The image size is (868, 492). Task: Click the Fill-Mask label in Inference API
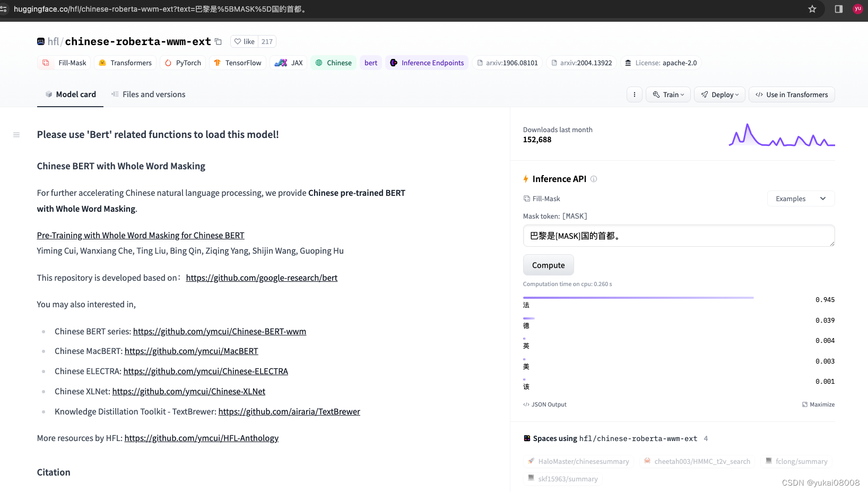click(542, 198)
